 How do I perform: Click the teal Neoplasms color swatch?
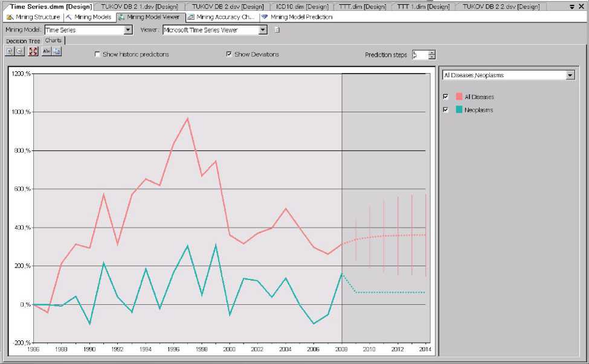point(459,110)
